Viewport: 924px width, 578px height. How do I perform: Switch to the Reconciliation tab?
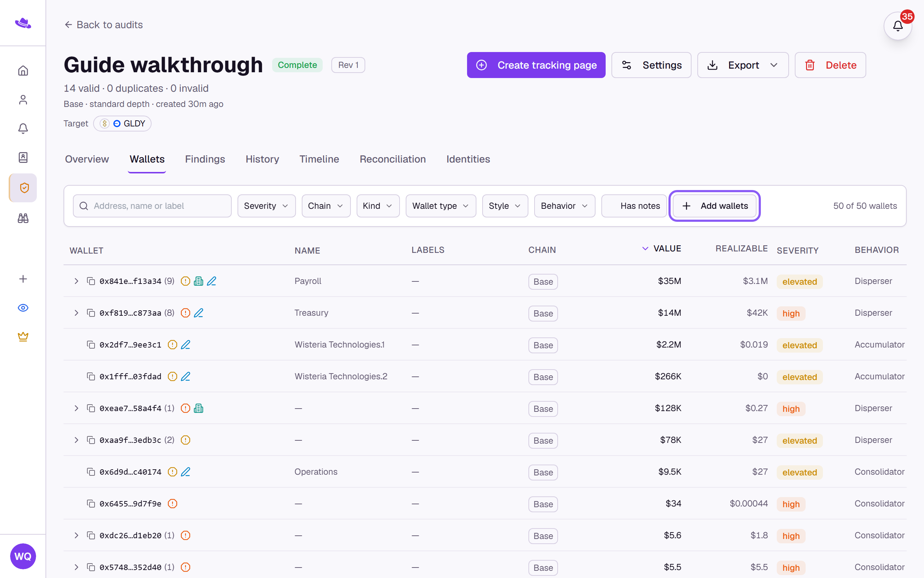pyautogui.click(x=392, y=159)
